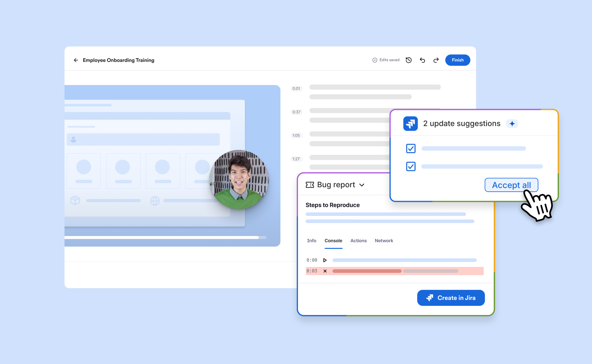Click the Create in Jira button
Screen dimensions: 592x364
click(451, 298)
